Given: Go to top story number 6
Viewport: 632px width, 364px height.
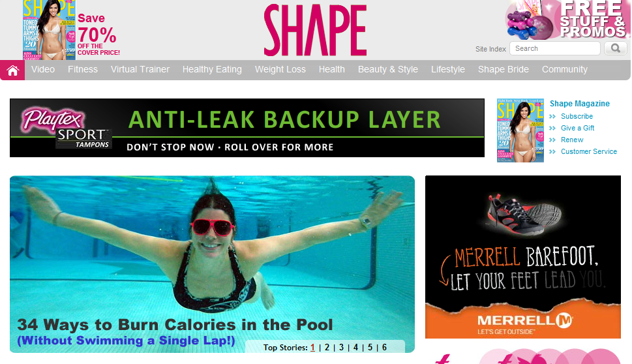Looking at the screenshot, I should 384,348.
